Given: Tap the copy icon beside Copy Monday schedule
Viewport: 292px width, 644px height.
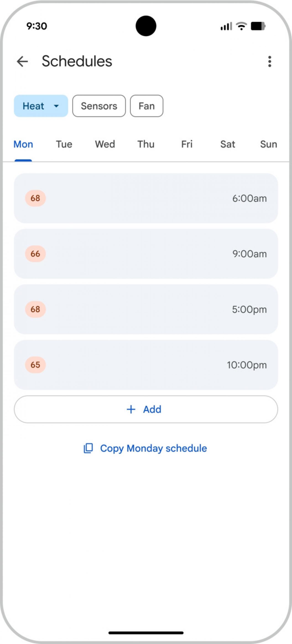Looking at the screenshot, I should tap(88, 448).
